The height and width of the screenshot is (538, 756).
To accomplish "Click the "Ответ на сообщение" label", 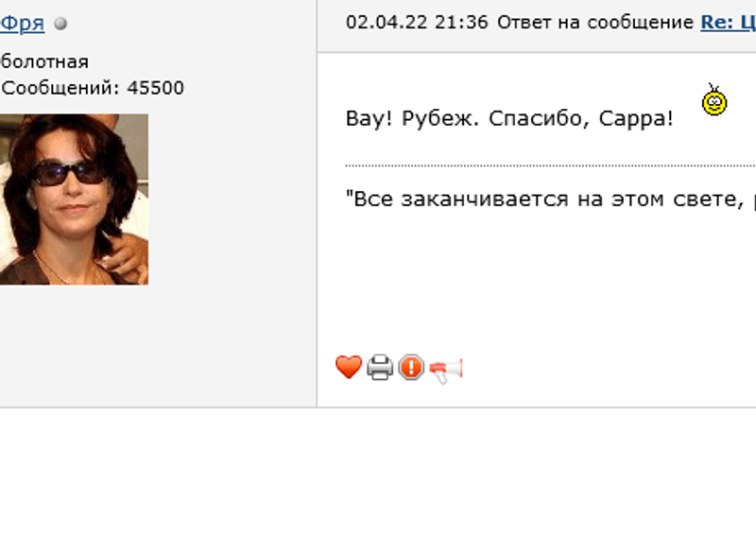I will (595, 23).
